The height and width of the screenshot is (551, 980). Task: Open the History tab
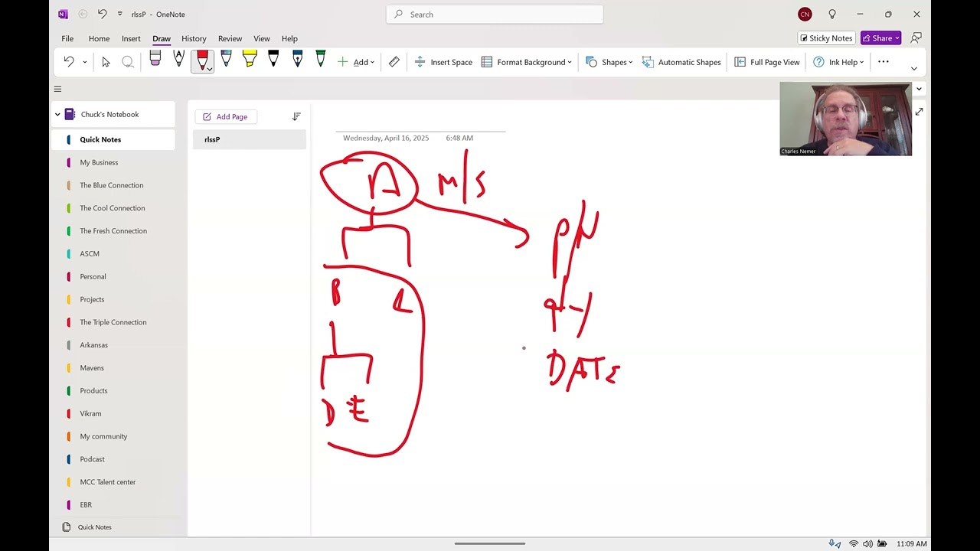[194, 38]
